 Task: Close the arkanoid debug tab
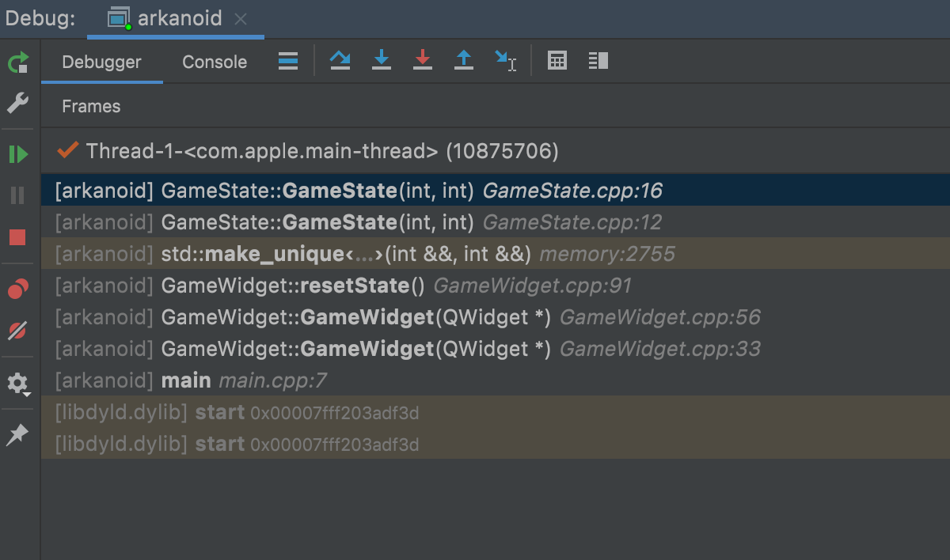[241, 19]
